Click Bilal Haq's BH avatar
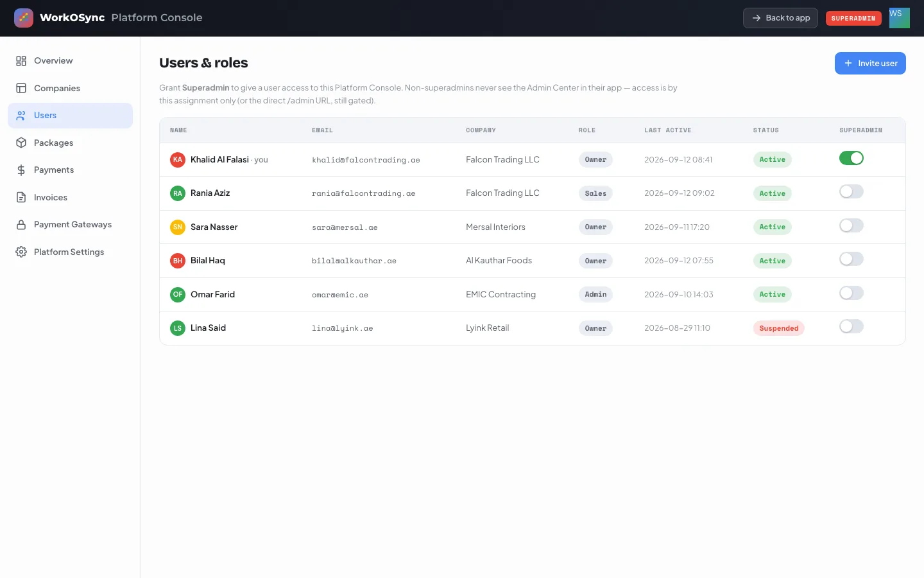The height and width of the screenshot is (578, 924). pos(178,261)
